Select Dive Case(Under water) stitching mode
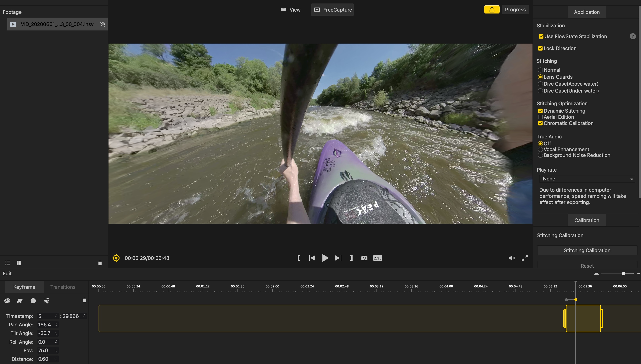Viewport: 641px width, 364px height. (540, 91)
